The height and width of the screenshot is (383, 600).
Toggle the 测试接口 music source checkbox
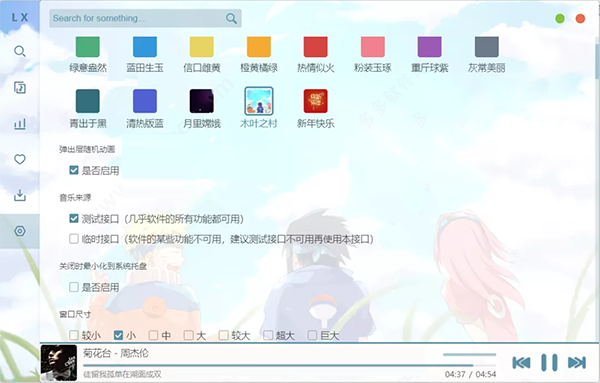coord(74,218)
